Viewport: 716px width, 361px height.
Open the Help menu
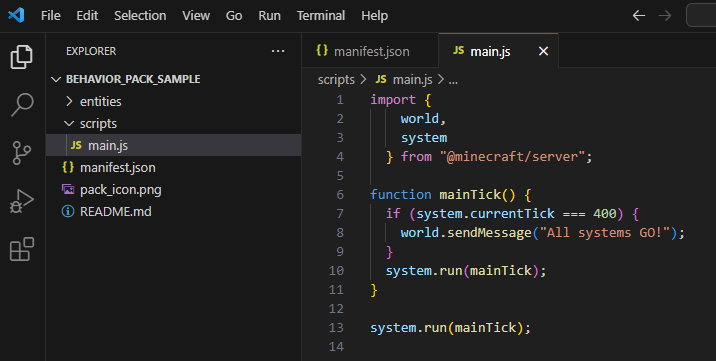point(374,16)
